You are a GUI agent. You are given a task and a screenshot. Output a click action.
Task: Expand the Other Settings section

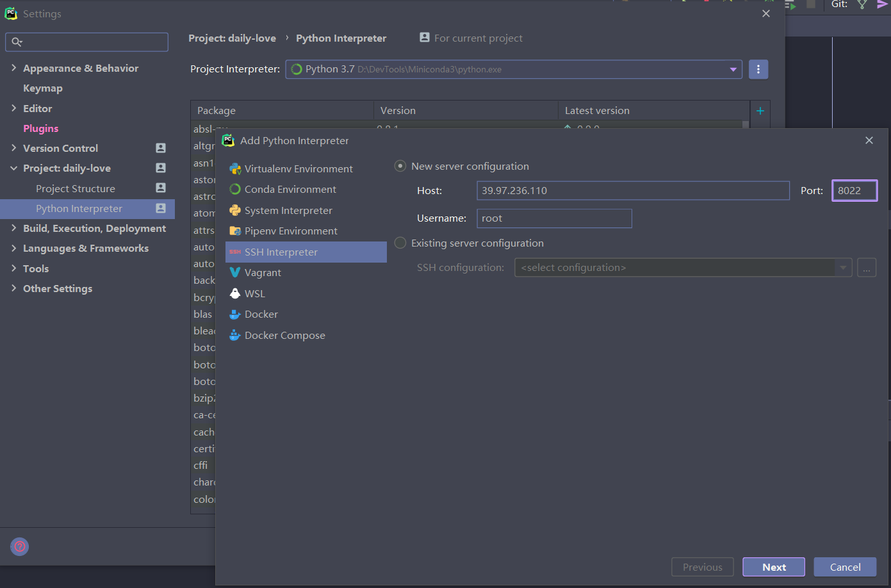[13, 288]
